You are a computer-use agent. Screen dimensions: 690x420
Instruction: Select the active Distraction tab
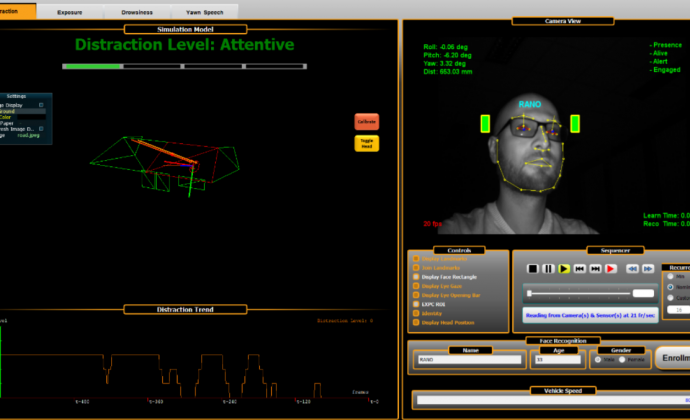[16, 11]
